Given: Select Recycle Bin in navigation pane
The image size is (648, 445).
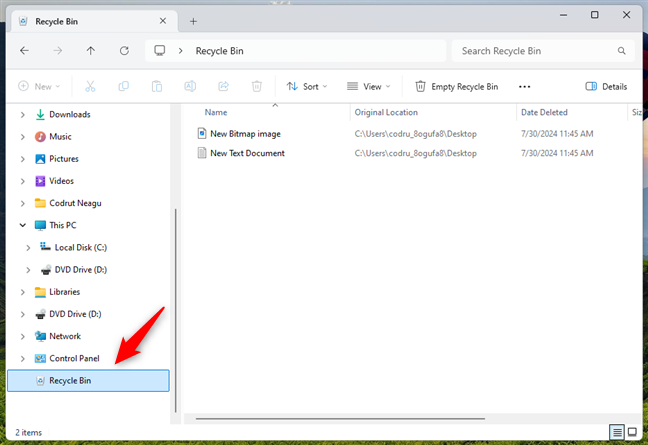Looking at the screenshot, I should (88, 381).
